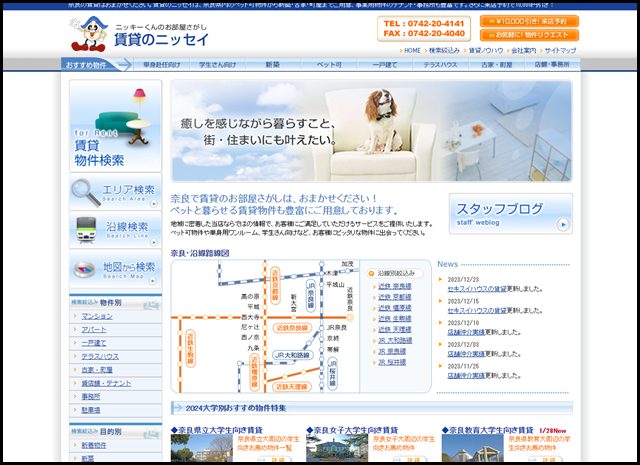Click 近鉄奈良線 label on route map

pos(292,328)
